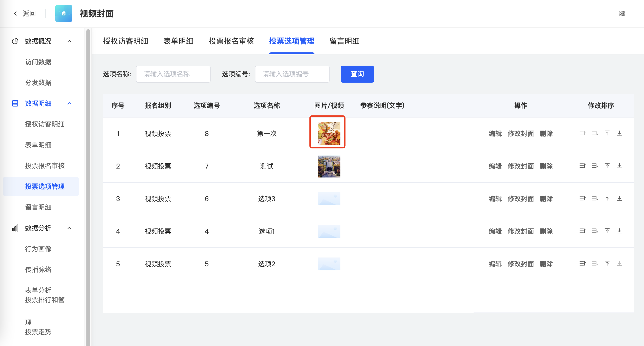Move row 2 测试 up one position
Screen dimensions: 644x346
click(582, 166)
